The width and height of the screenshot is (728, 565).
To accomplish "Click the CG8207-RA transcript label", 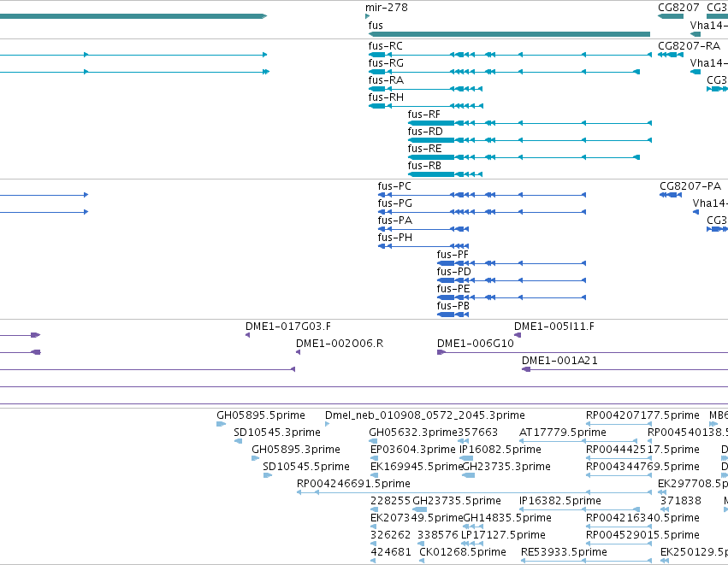I will click(x=689, y=46).
